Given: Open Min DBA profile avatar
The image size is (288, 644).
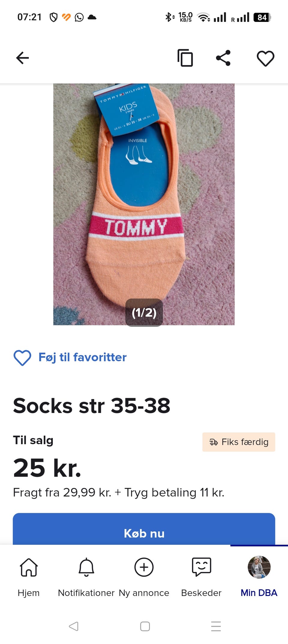Looking at the screenshot, I should [x=259, y=567].
